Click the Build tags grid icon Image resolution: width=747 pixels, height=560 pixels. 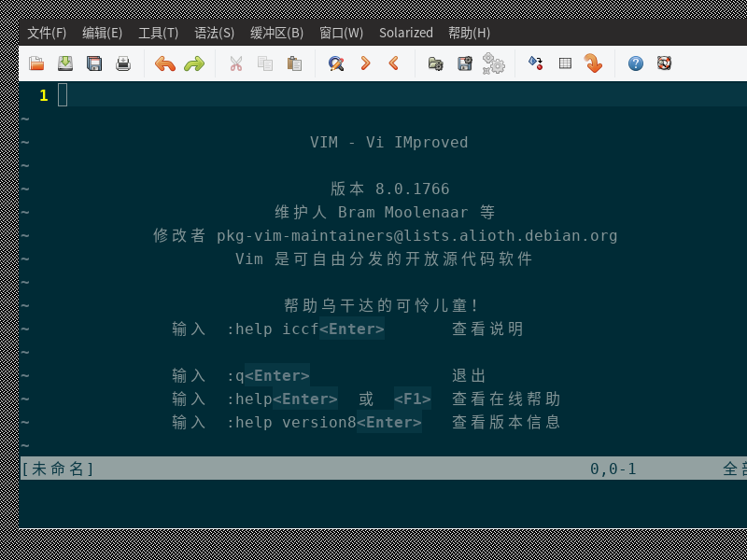click(x=565, y=63)
